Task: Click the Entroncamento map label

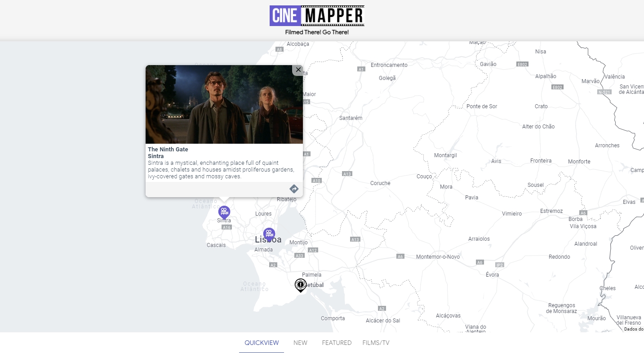Action: pos(389,65)
